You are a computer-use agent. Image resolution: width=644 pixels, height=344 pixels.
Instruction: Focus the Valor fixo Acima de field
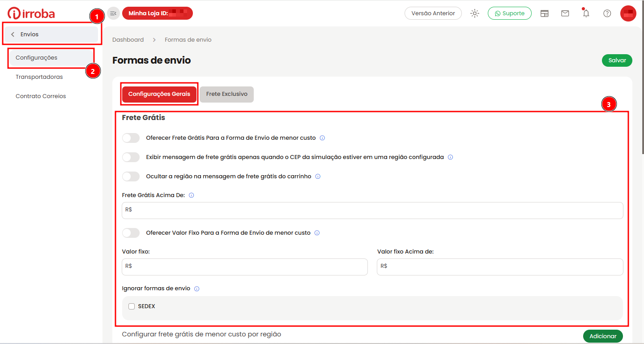click(x=500, y=267)
